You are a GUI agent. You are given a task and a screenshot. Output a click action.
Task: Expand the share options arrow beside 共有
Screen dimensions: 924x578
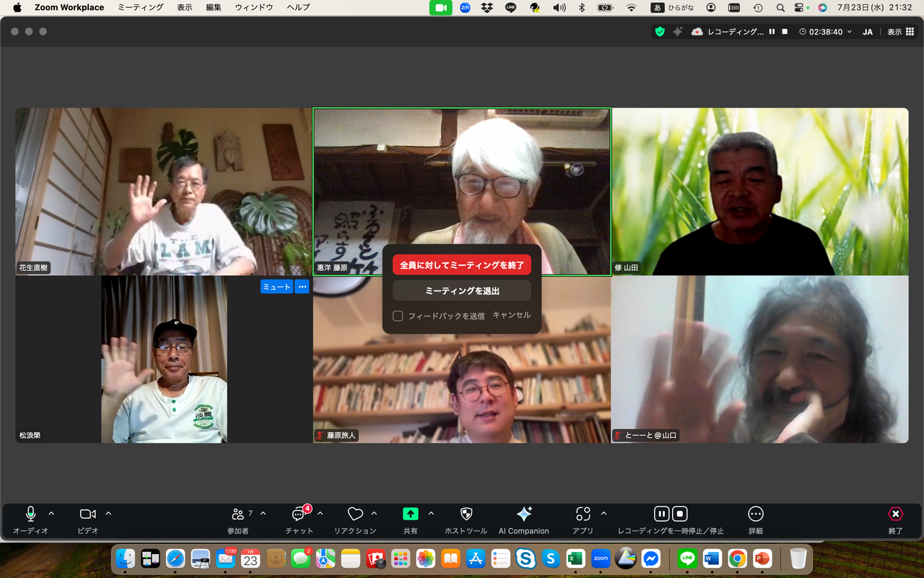pyautogui.click(x=431, y=514)
